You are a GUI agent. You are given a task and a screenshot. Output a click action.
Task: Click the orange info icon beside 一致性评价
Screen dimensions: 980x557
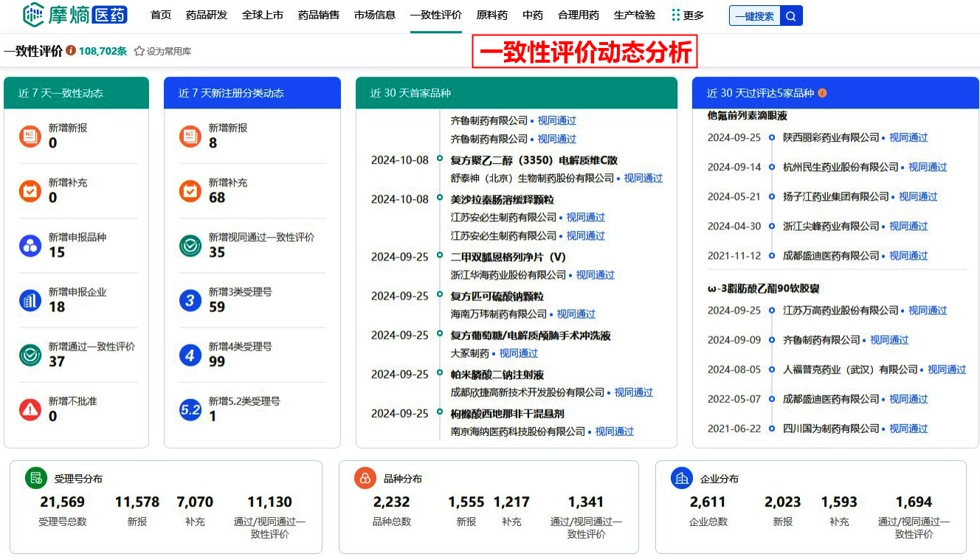(71, 51)
